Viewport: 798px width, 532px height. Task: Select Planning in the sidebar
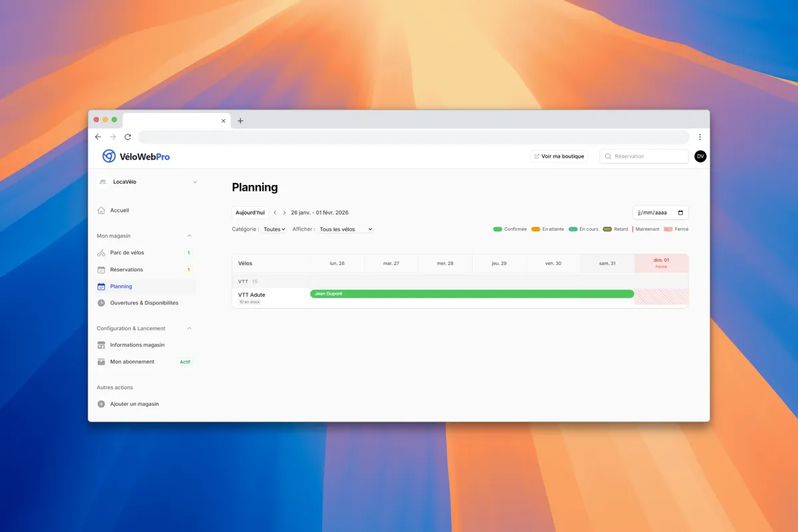[121, 286]
